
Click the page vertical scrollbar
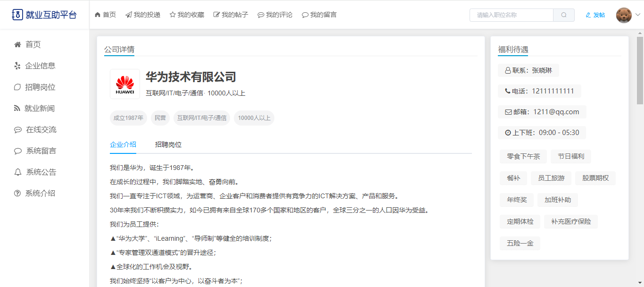point(640,70)
